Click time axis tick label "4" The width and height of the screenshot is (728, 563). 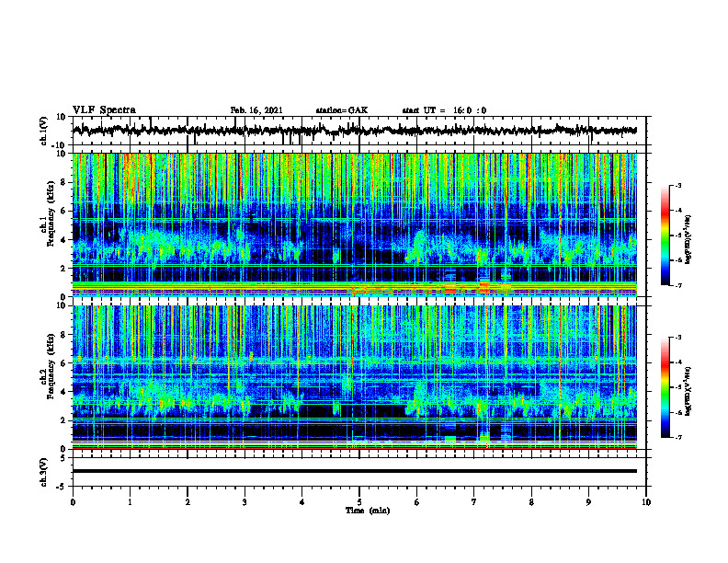point(301,502)
